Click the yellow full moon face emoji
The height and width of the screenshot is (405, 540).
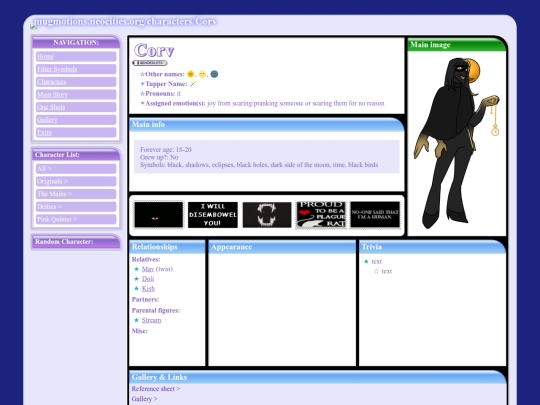pyautogui.click(x=202, y=74)
